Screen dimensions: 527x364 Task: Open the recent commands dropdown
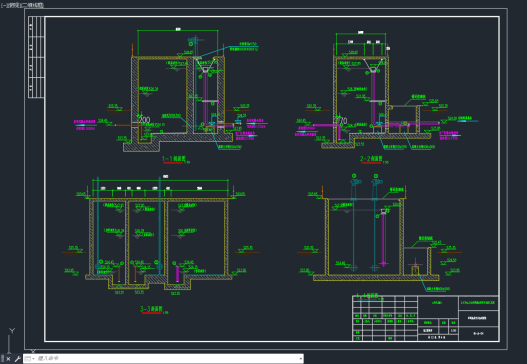(x=29, y=359)
